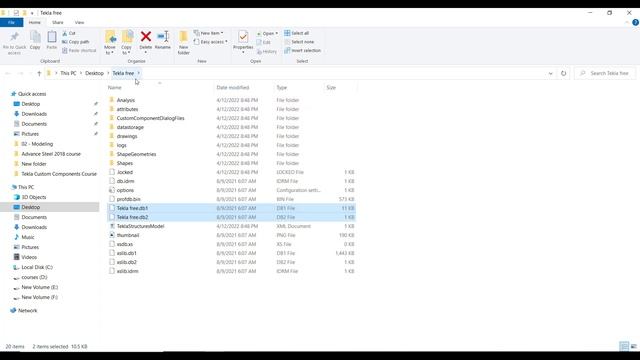Click the Pin to Quick access icon

(x=14, y=38)
